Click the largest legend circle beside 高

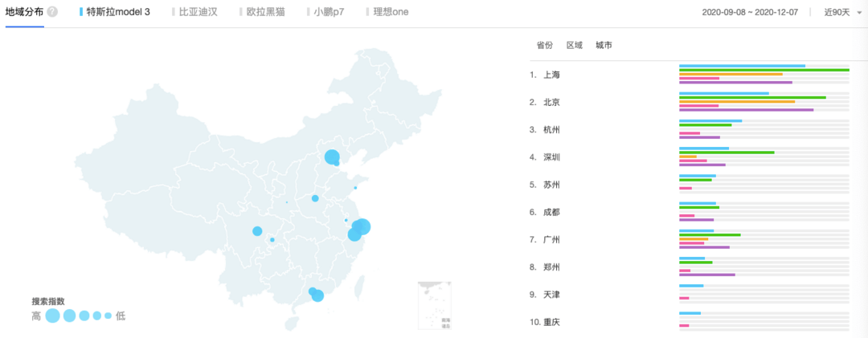52,316
